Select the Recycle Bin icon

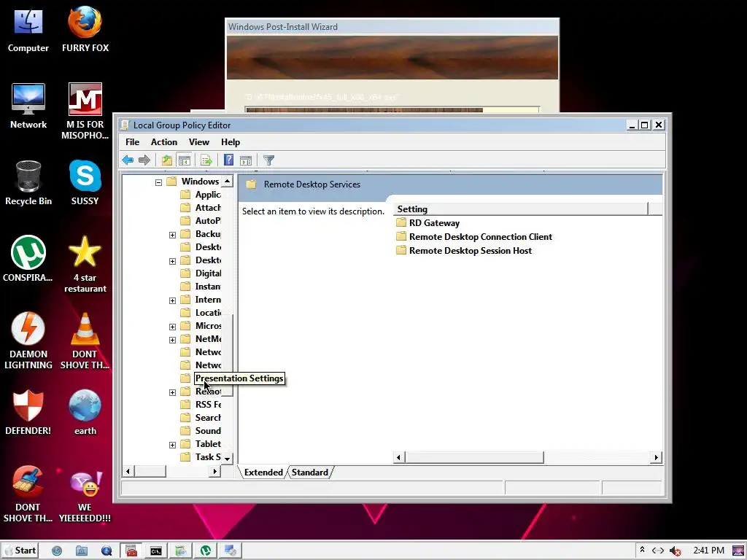coord(28,183)
